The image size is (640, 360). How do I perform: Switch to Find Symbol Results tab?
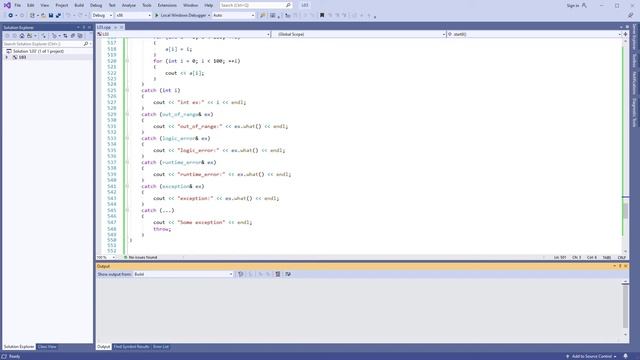coord(131,347)
